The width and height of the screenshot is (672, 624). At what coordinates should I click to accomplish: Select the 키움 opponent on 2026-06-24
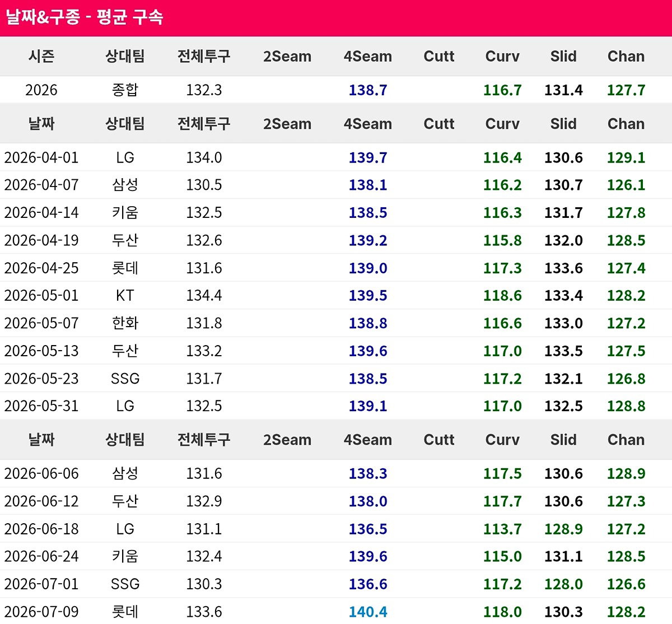[125, 556]
